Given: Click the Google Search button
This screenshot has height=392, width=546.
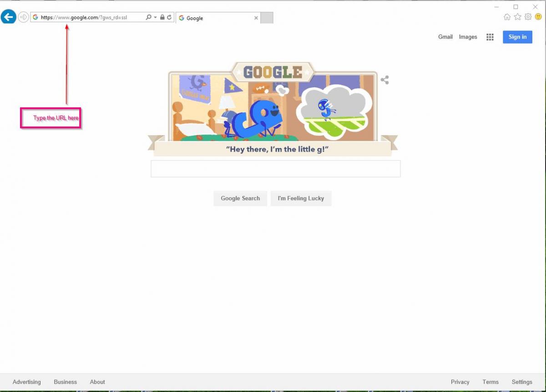Looking at the screenshot, I should 240,198.
